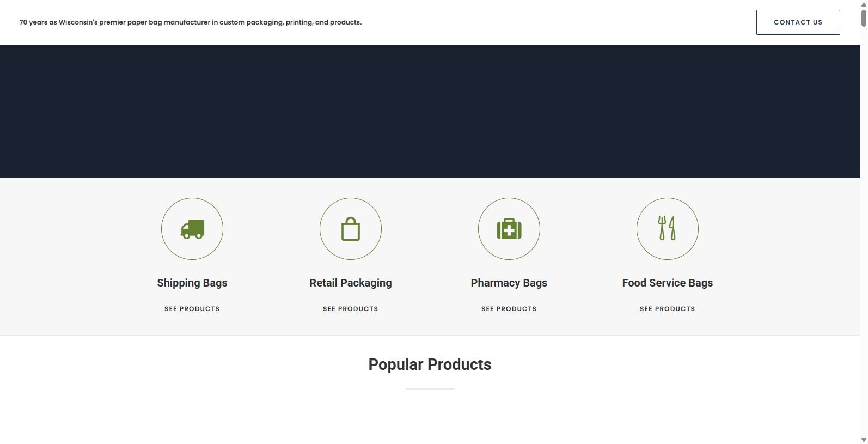See products under Pharmacy Bags

(509, 309)
